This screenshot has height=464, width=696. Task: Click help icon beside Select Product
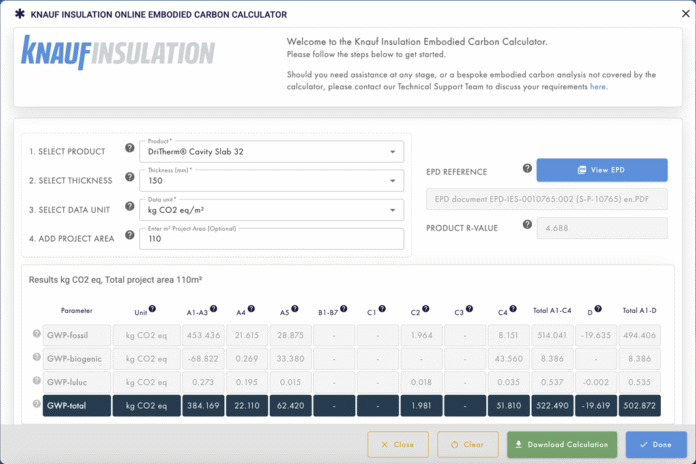click(130, 148)
